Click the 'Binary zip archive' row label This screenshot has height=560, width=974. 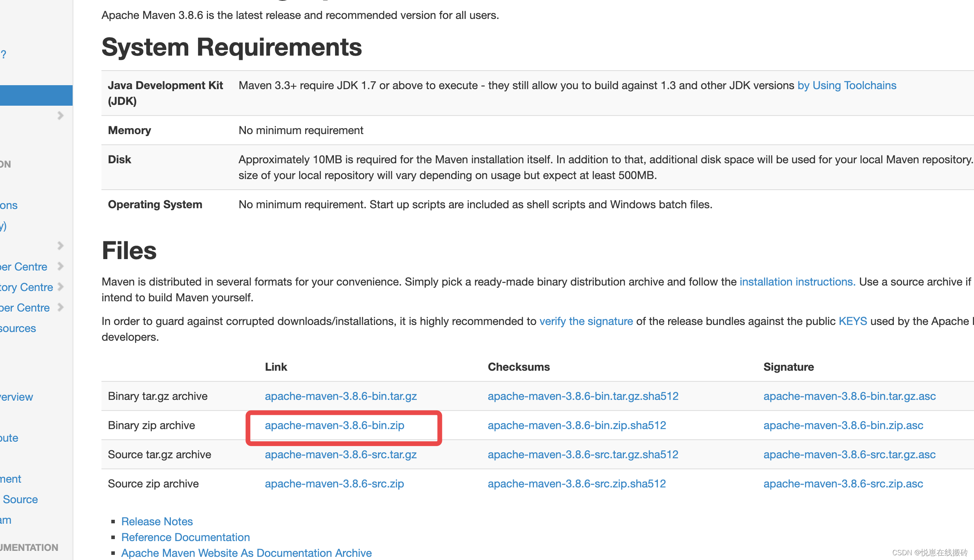pyautogui.click(x=152, y=425)
